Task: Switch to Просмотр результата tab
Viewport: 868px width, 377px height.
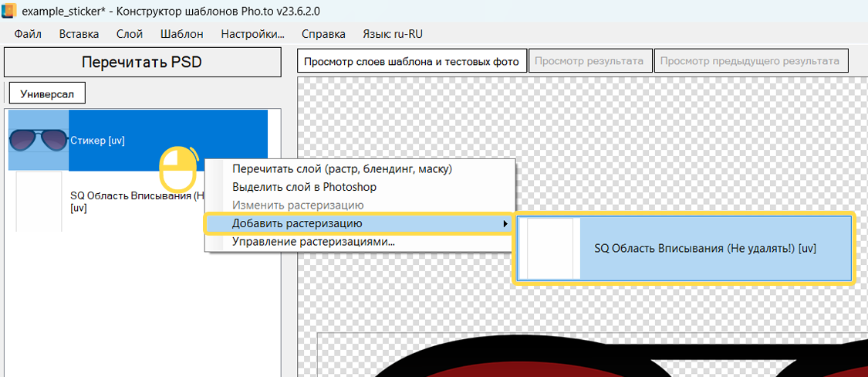Action: pos(589,61)
